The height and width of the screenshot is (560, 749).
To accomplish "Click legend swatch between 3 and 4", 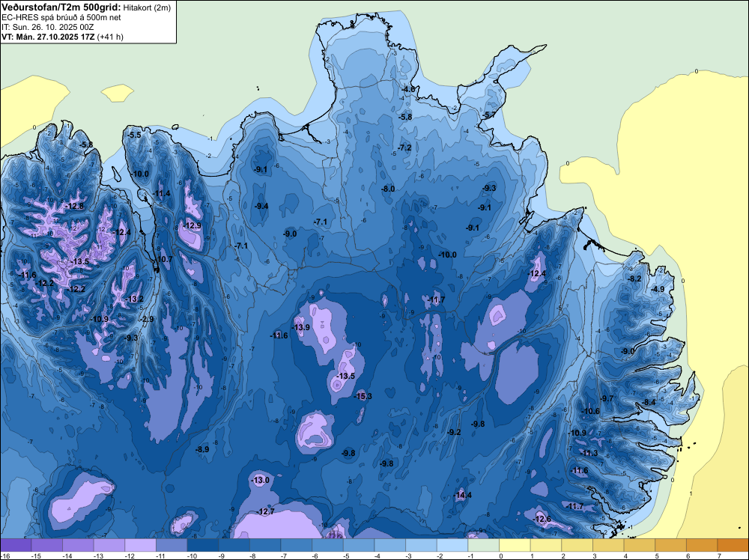I will tap(608, 545).
